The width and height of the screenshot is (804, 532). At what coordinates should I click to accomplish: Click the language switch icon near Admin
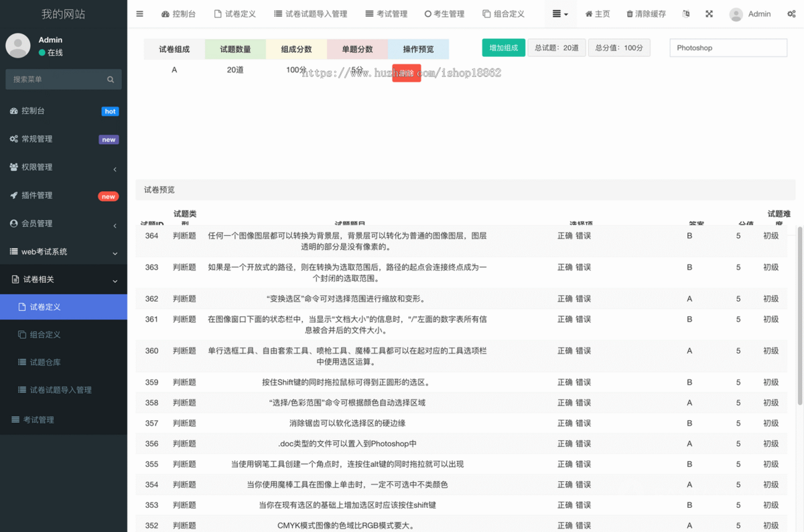[x=685, y=13]
